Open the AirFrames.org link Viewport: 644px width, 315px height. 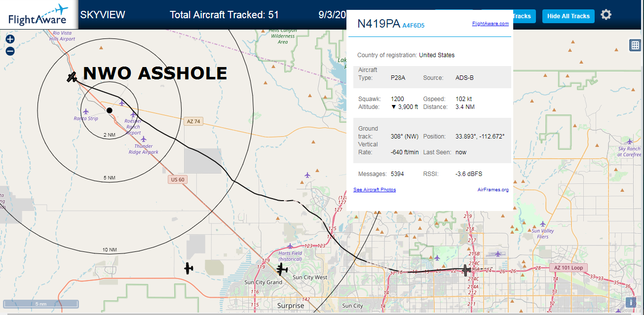click(493, 190)
